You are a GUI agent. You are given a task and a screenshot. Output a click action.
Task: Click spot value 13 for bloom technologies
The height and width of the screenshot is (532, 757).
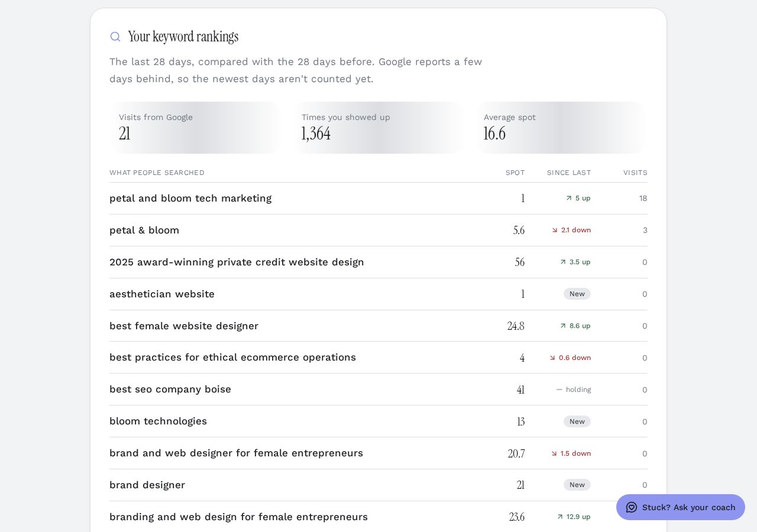(x=521, y=421)
